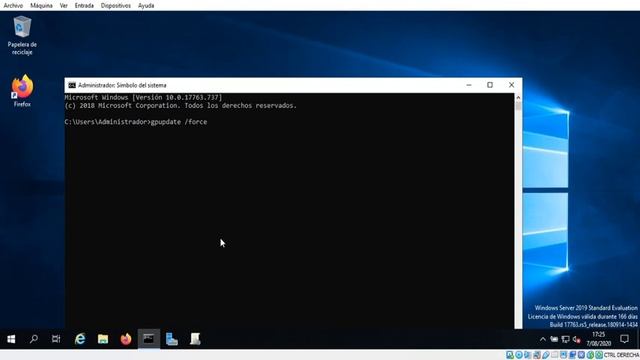The image size is (640, 360).
Task: Click the console vertical scrollbar thumb
Action: (x=518, y=106)
